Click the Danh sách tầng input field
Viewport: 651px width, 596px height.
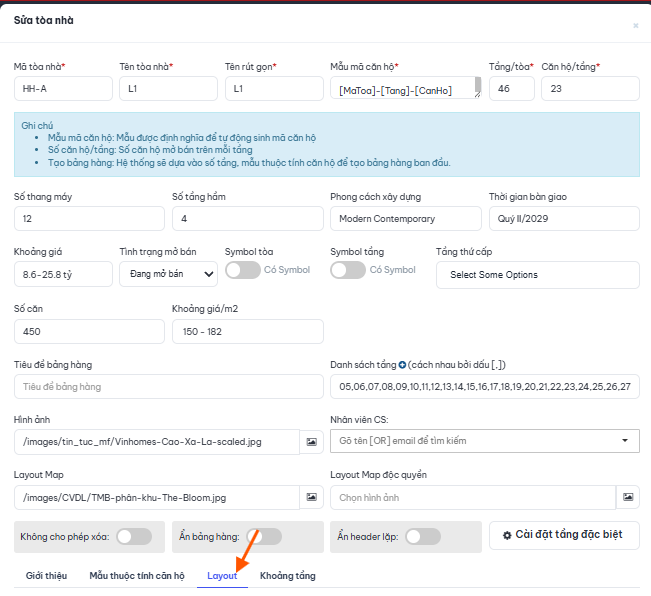click(x=485, y=387)
